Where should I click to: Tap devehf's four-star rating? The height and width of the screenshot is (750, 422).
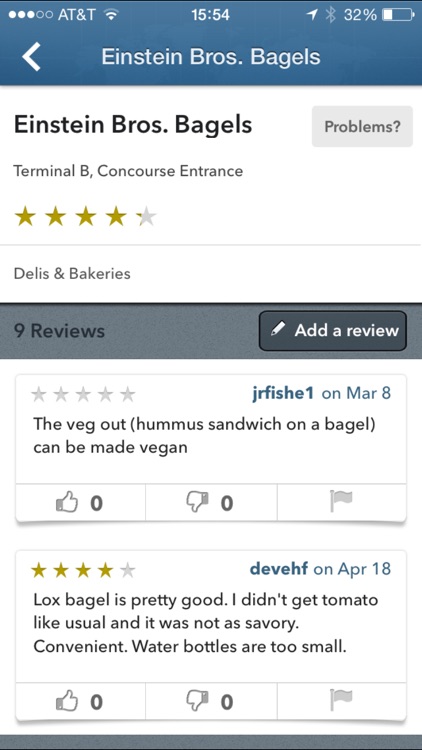tap(83, 570)
